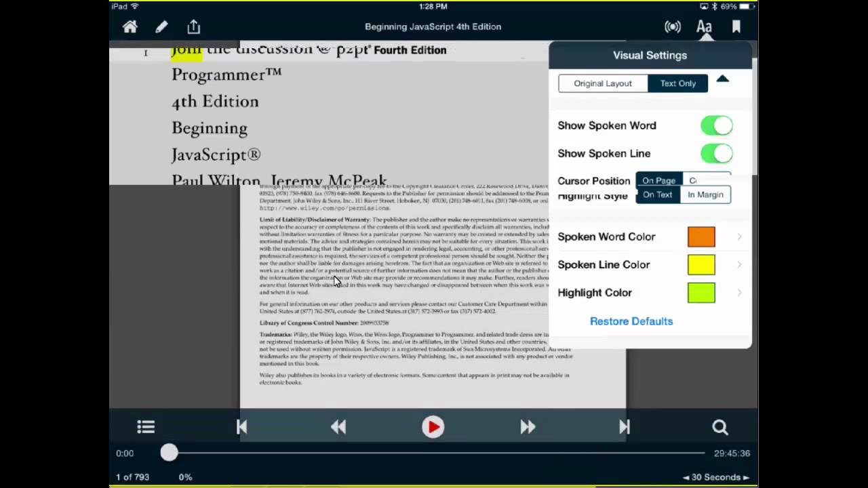The height and width of the screenshot is (488, 868).
Task: Open the table of contents list icon
Action: pyautogui.click(x=146, y=427)
